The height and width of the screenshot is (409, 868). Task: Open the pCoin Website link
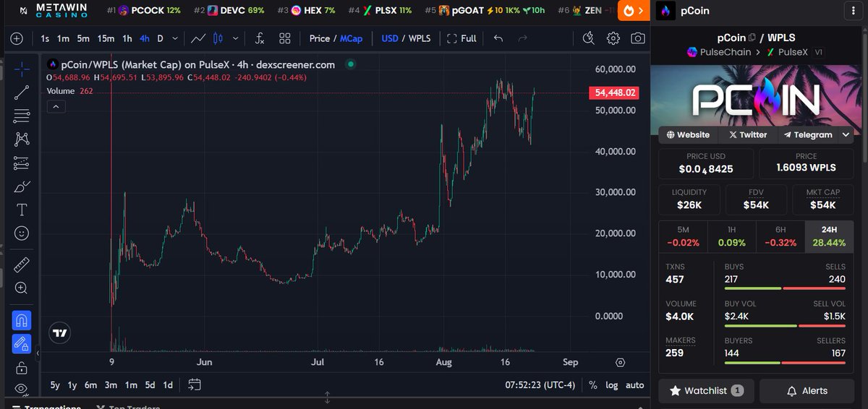(x=688, y=134)
